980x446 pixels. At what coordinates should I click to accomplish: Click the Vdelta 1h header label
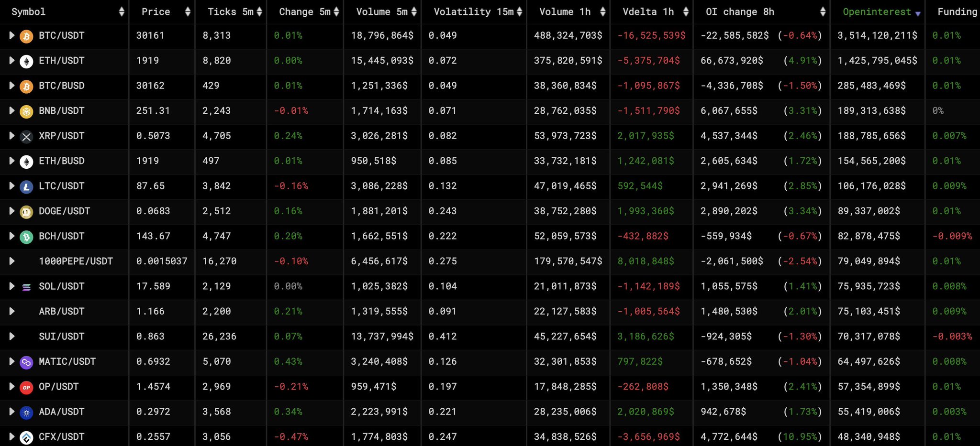click(648, 12)
